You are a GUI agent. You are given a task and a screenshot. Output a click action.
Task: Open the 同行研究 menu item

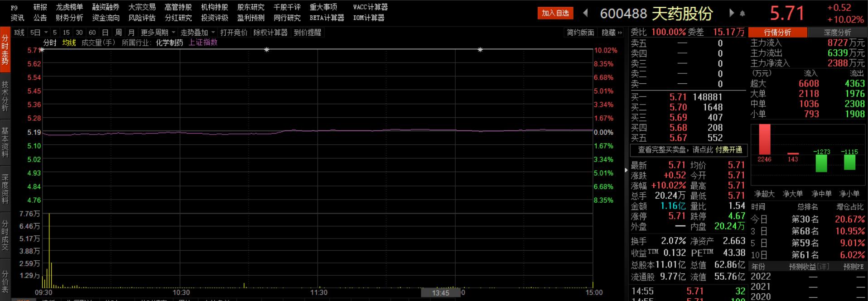tap(287, 18)
